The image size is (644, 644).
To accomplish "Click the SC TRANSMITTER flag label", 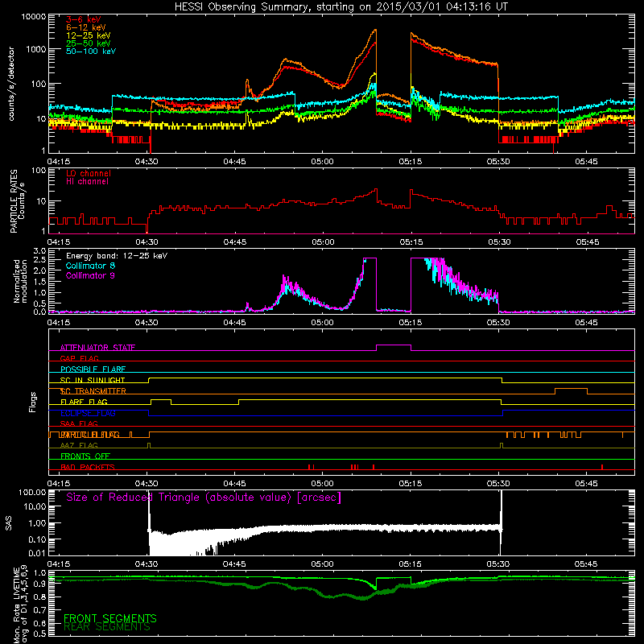I will 93,391.
